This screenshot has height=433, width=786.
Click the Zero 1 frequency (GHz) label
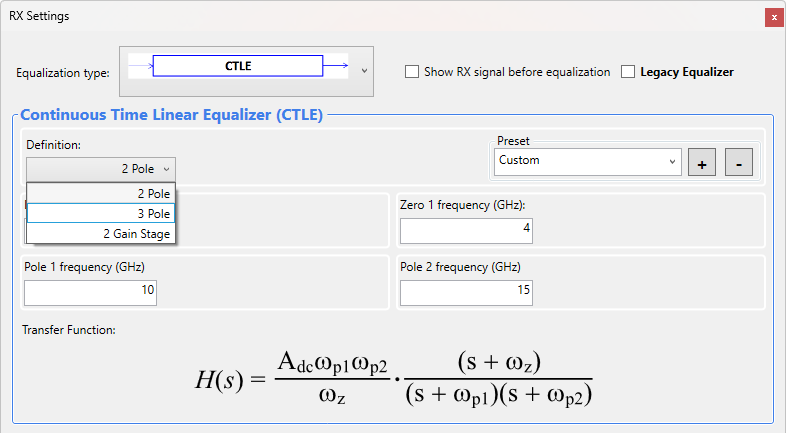tap(463, 205)
